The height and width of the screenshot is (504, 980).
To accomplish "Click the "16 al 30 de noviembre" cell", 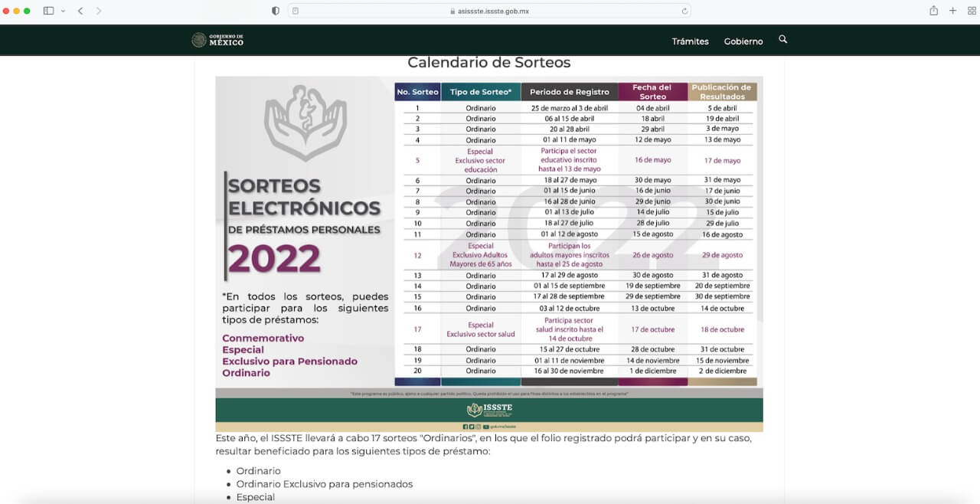I will pyautogui.click(x=570, y=371).
